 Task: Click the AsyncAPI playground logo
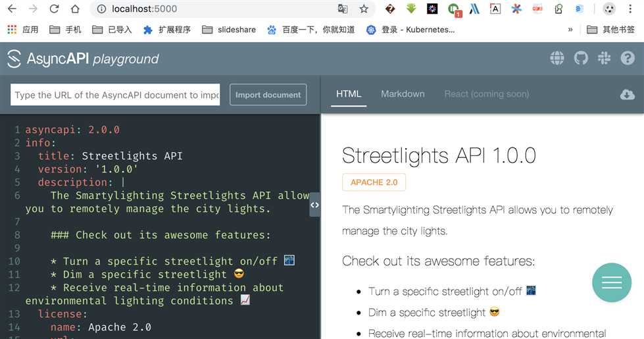tap(83, 59)
